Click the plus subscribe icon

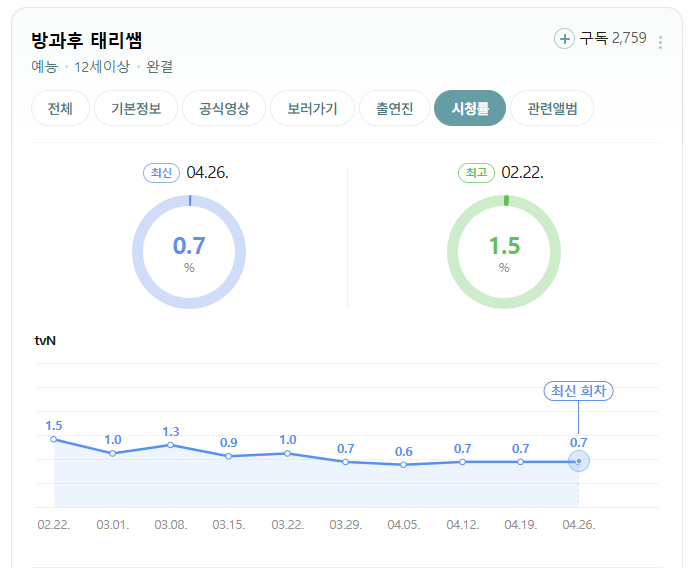(564, 39)
